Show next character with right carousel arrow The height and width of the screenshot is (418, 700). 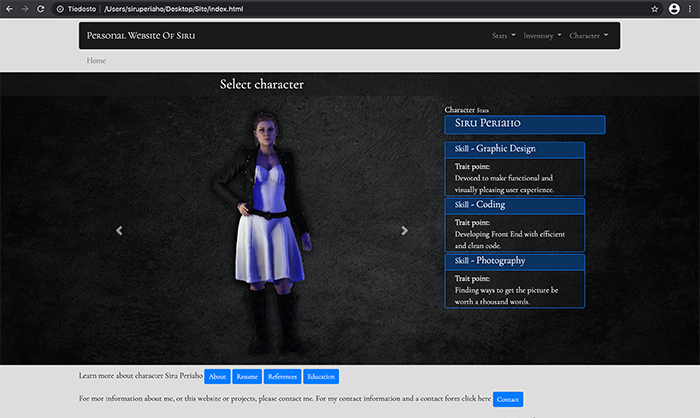click(405, 231)
